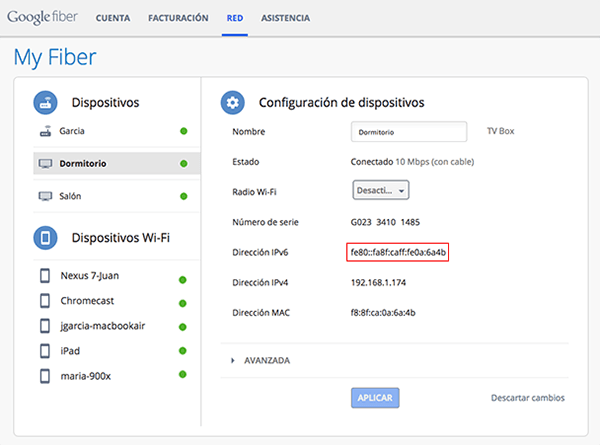Click the Descartar cambios link
Image resolution: width=600 pixels, height=445 pixels.
pos(527,398)
